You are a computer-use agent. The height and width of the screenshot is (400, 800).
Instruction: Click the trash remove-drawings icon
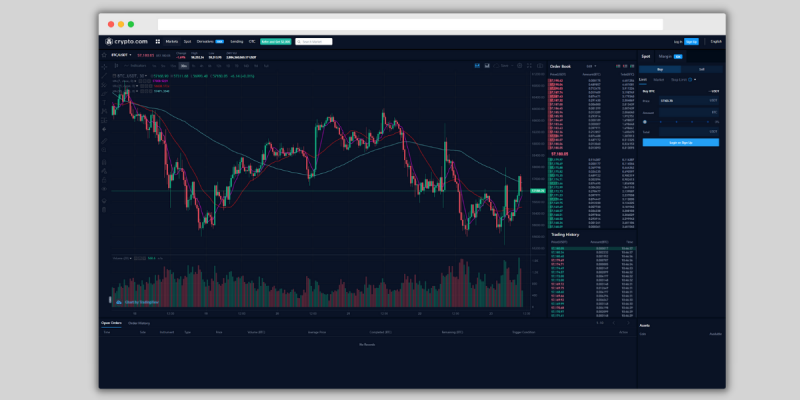(x=104, y=209)
